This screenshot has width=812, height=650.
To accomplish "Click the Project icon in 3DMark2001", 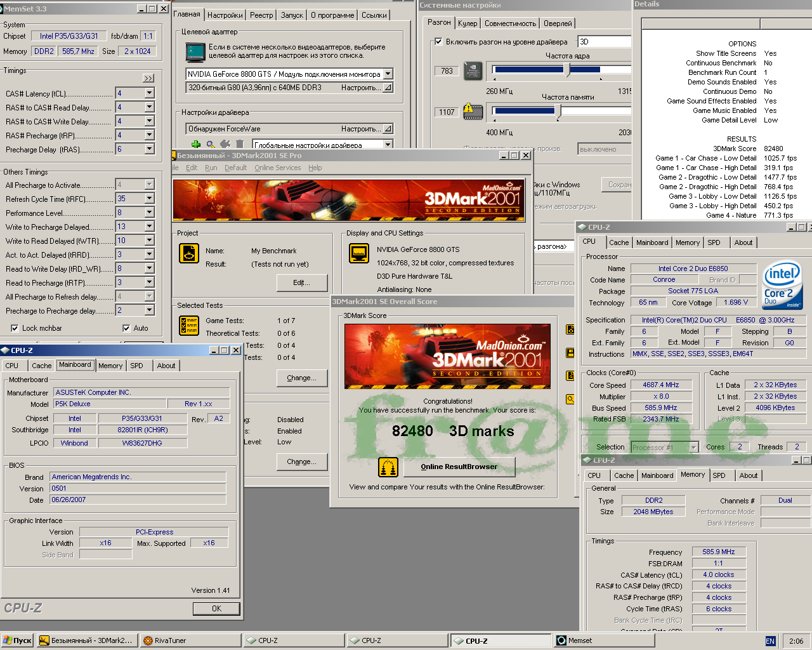I will [189, 253].
